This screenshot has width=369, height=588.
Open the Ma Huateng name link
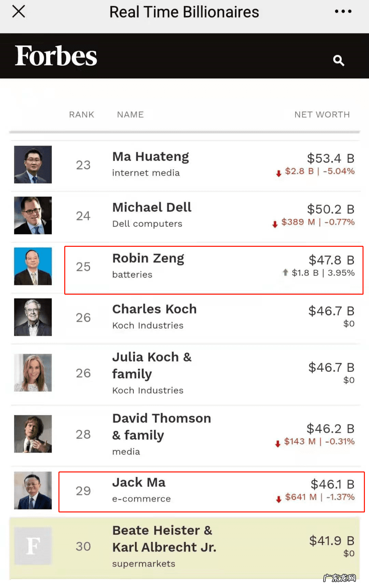tap(150, 157)
